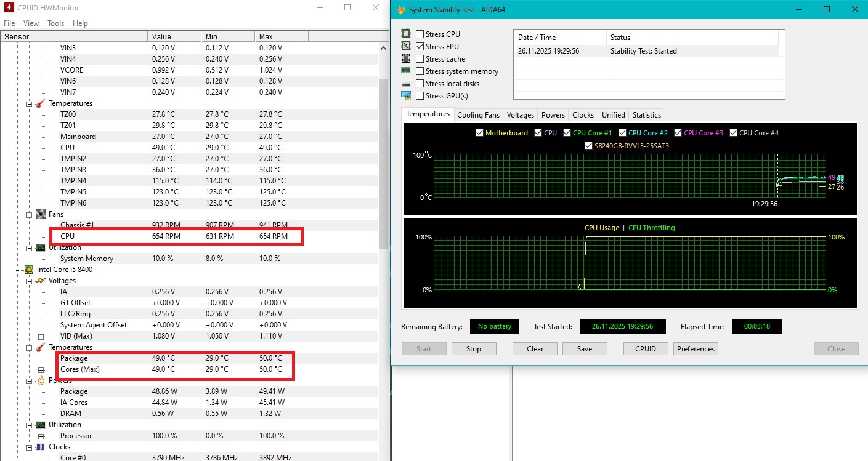Screen dimensions: 868x461
Task: Click the thermometer icon of the Intel Core Temperatures node
Action: [41, 347]
